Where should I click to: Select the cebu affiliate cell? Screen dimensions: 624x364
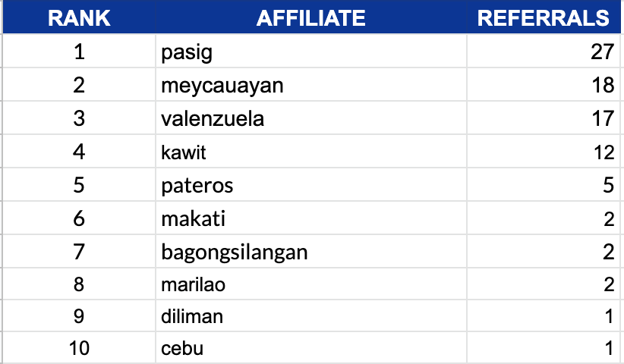tap(182, 350)
